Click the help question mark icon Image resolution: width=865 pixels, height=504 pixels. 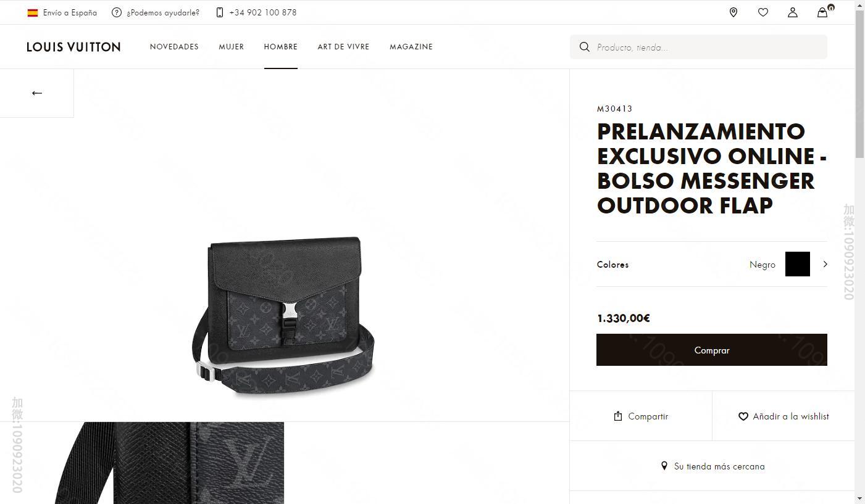tap(117, 12)
